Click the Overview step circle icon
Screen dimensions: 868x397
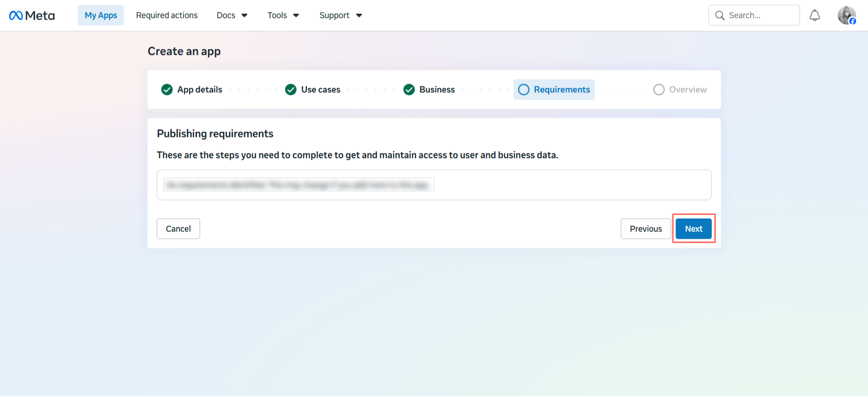pyautogui.click(x=659, y=89)
